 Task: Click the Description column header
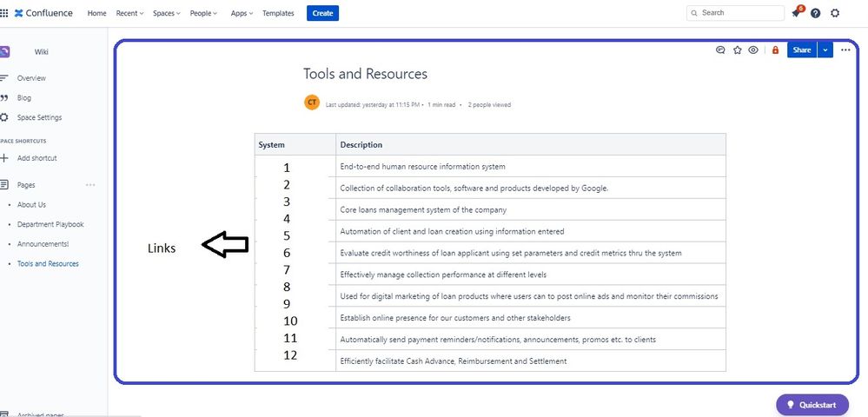click(x=531, y=144)
